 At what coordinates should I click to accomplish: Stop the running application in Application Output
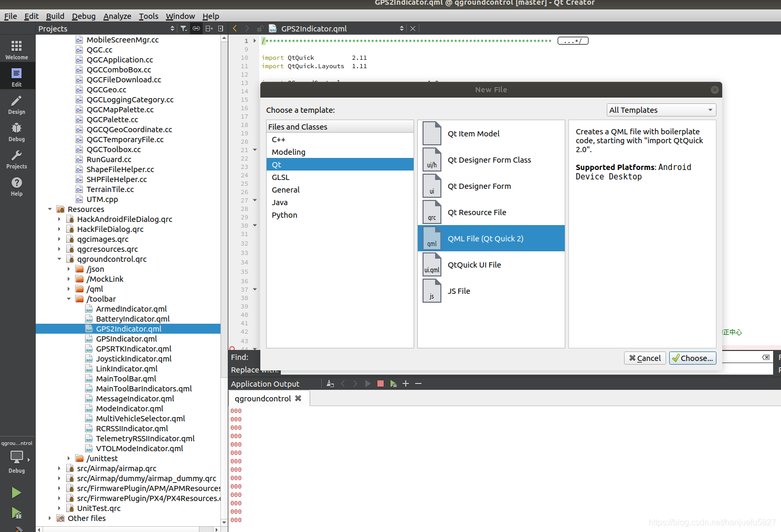(381, 384)
